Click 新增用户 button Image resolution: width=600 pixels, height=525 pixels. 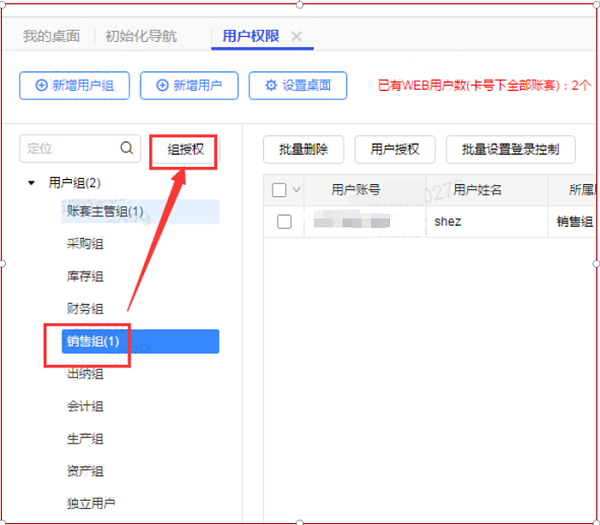189,86
